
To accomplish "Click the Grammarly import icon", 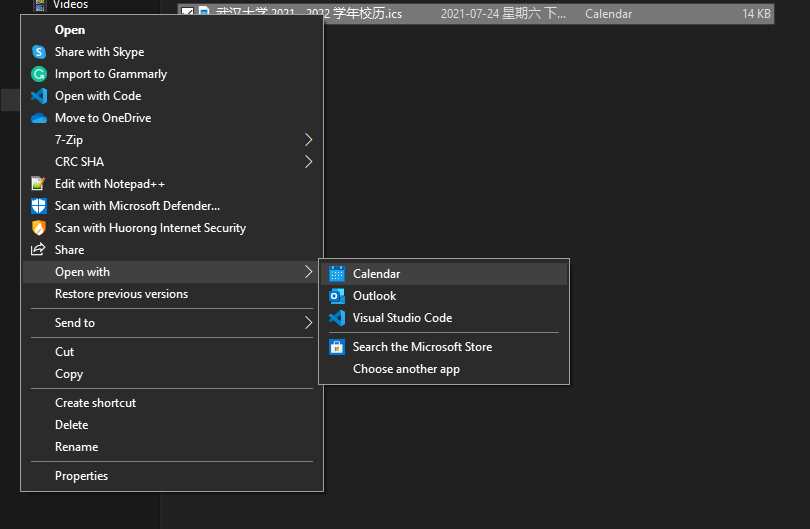I will (39, 74).
